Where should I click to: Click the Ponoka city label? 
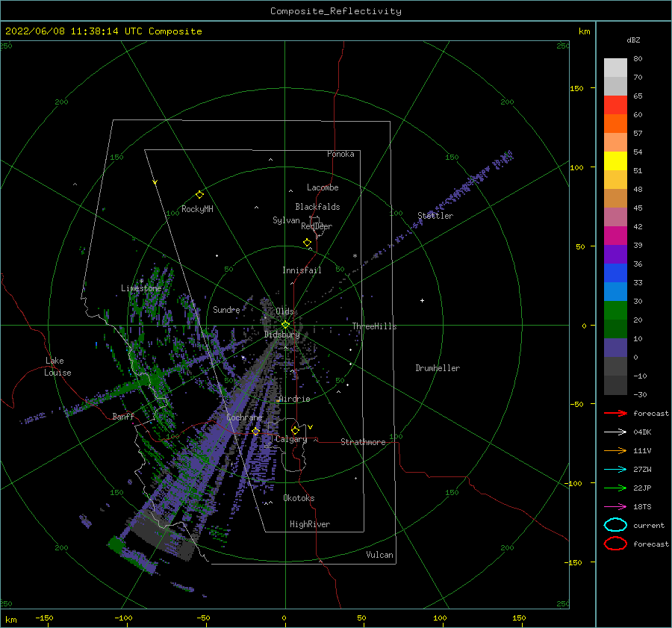point(340,154)
